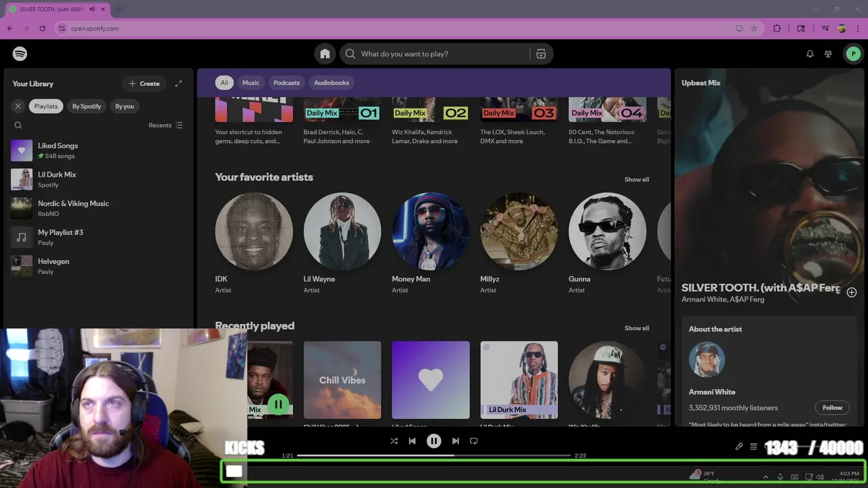
Task: Follow Armani White
Action: [832, 407]
